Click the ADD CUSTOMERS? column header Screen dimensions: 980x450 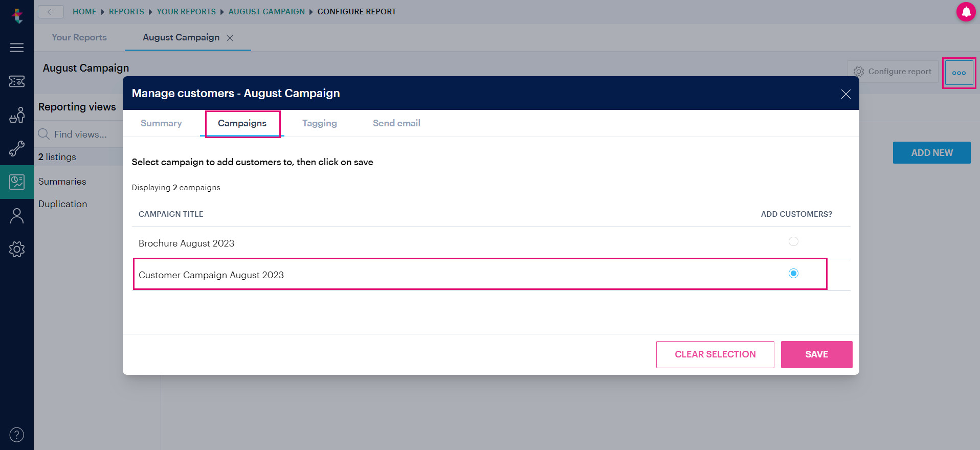pos(796,214)
